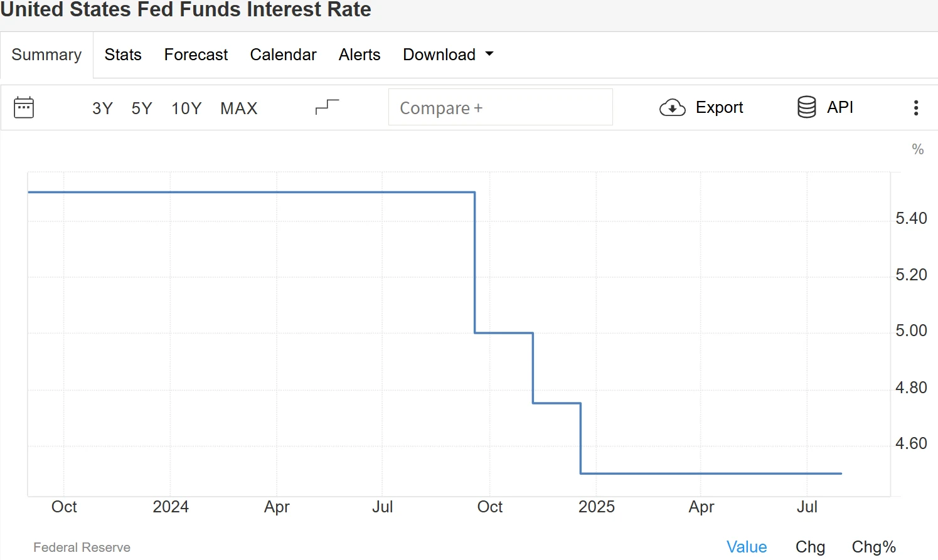Switch chart to Chg% view

[873, 547]
